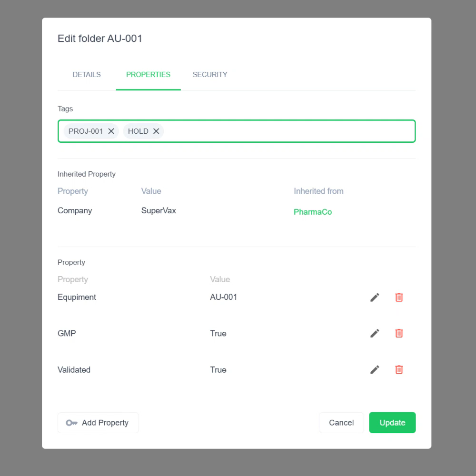This screenshot has width=476, height=476.
Task: Follow the PharmaCo inherited-from link
Action: 313,212
